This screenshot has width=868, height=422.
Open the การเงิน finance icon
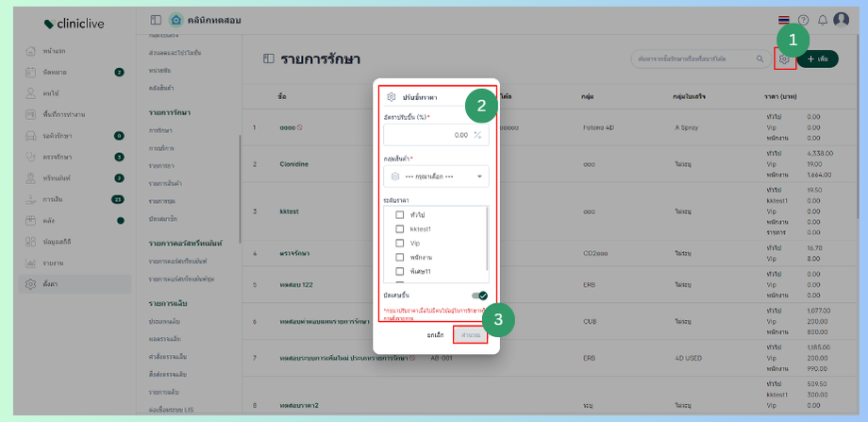[31, 199]
